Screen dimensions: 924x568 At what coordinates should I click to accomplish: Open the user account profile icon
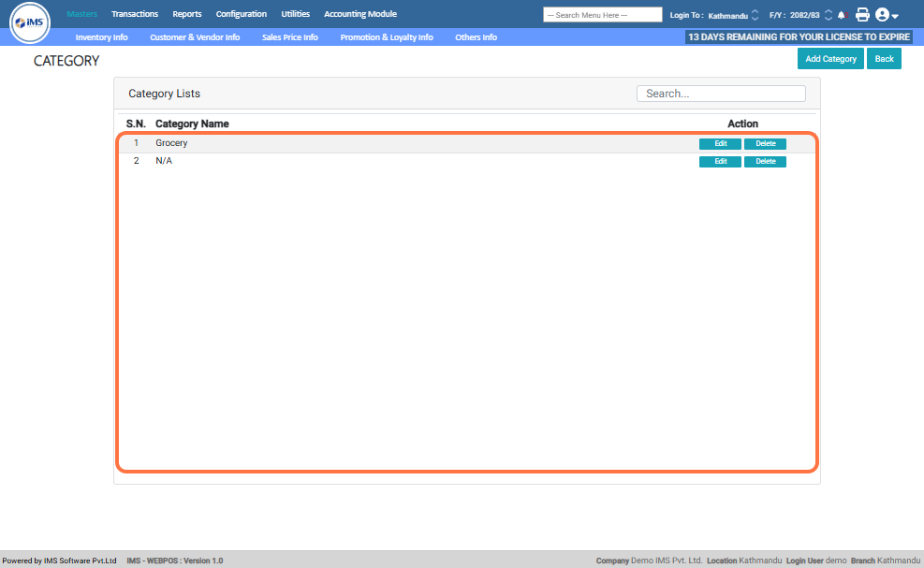pos(881,15)
